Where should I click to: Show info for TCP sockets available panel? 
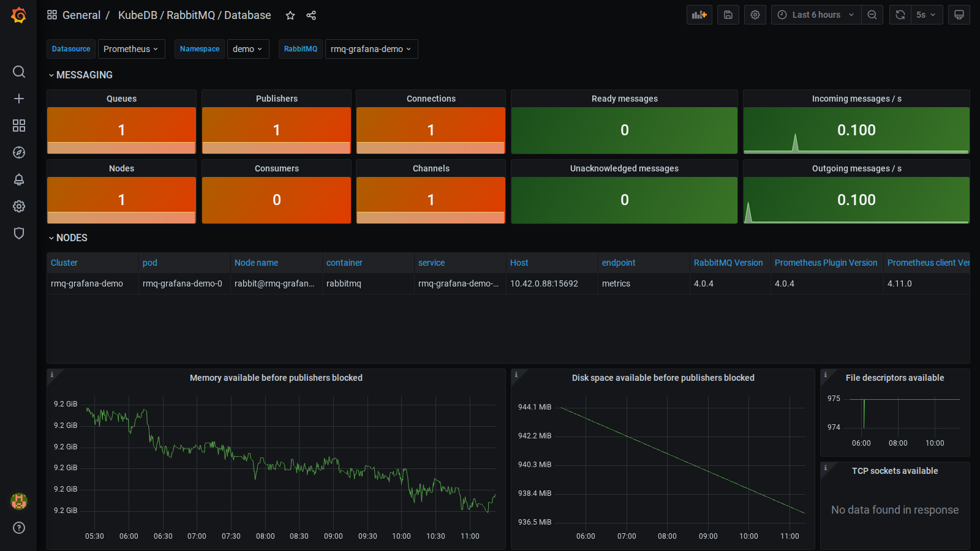pyautogui.click(x=826, y=468)
